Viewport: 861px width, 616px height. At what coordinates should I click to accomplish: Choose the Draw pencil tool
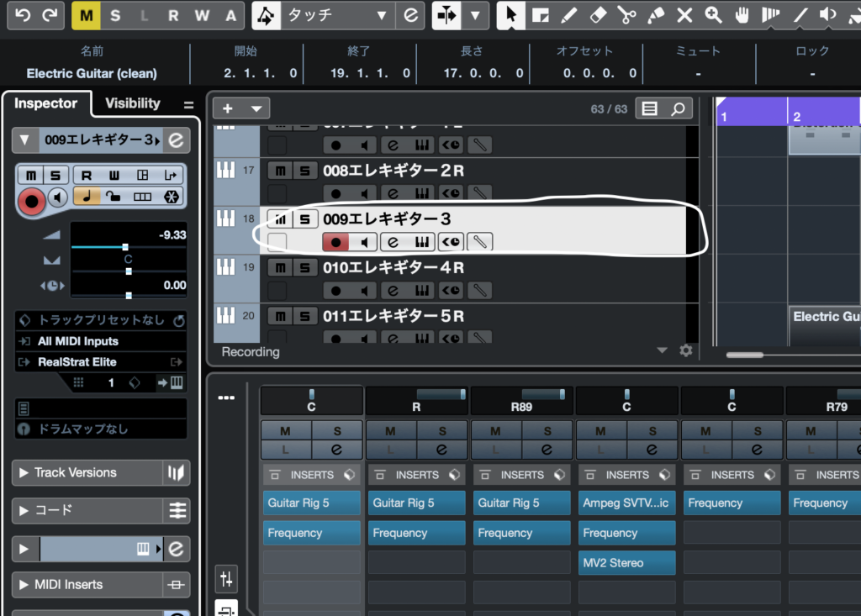(x=569, y=15)
